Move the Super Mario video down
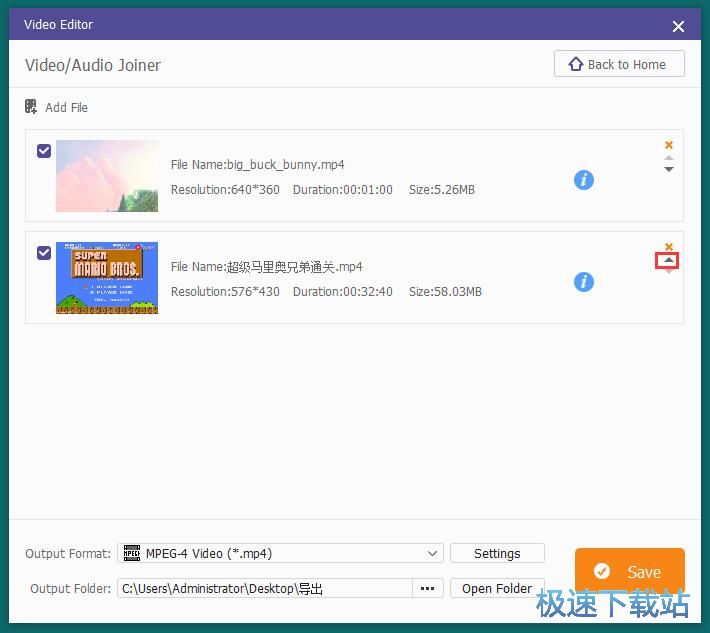Screen dimensions: 710x633 (669, 272)
